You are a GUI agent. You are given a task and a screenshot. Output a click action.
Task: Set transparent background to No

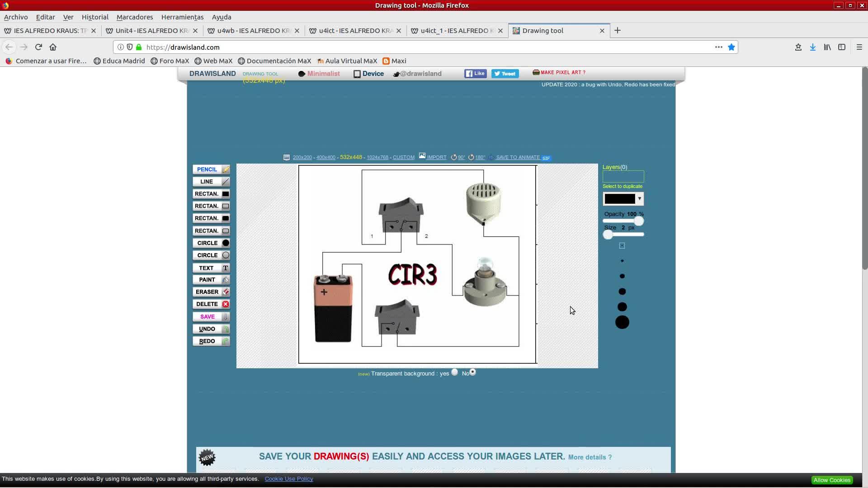point(472,372)
